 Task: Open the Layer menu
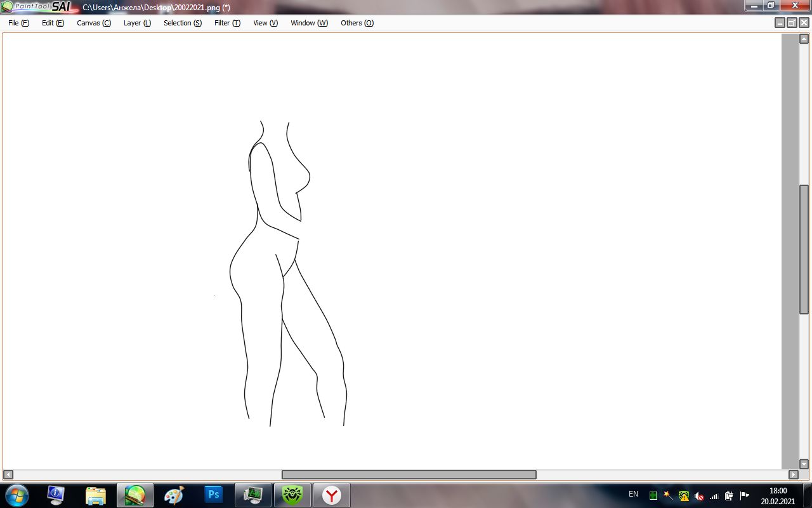137,23
